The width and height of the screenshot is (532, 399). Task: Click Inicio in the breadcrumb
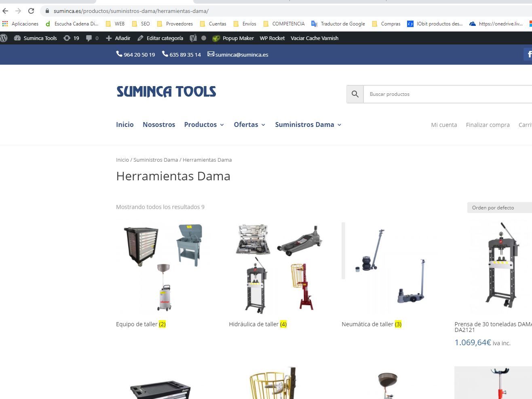122,160
